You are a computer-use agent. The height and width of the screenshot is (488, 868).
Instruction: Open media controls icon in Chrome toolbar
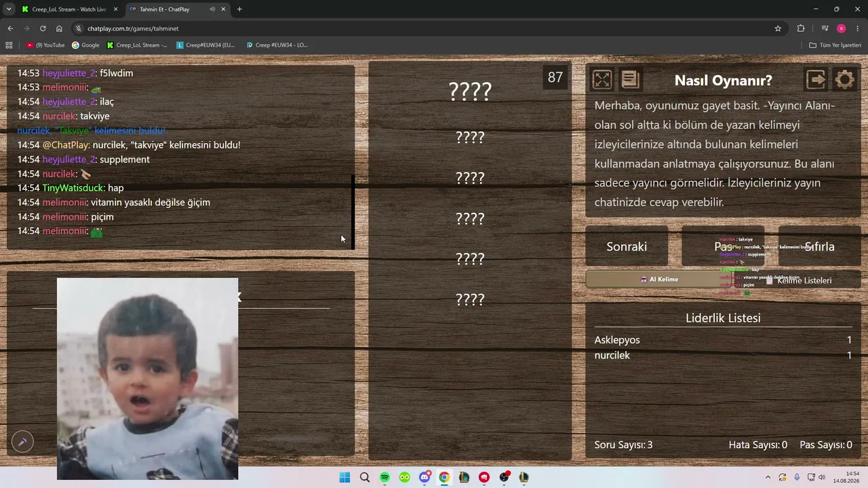tap(825, 28)
